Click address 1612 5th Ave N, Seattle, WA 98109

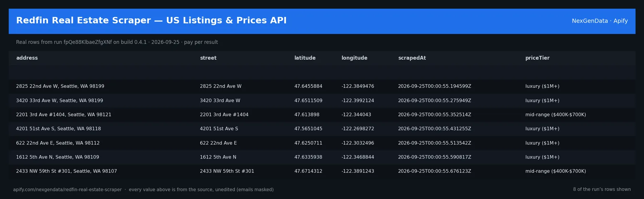tap(58, 157)
